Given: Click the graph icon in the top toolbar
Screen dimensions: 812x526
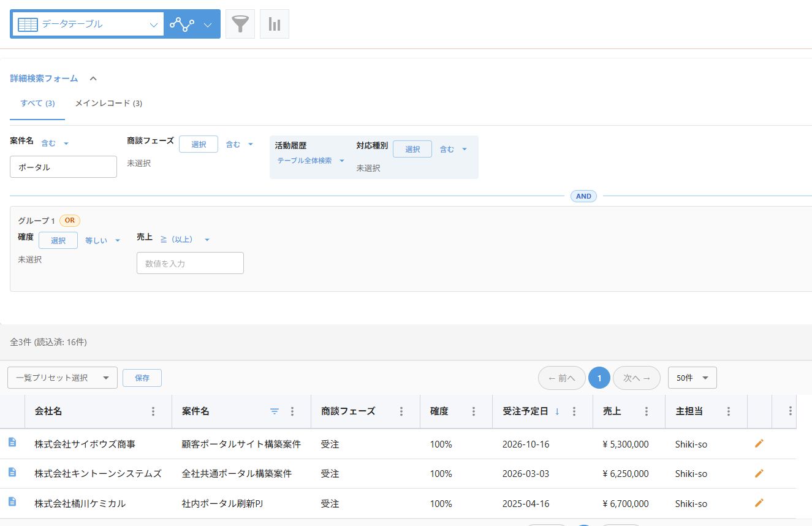Looking at the screenshot, I should (x=274, y=23).
